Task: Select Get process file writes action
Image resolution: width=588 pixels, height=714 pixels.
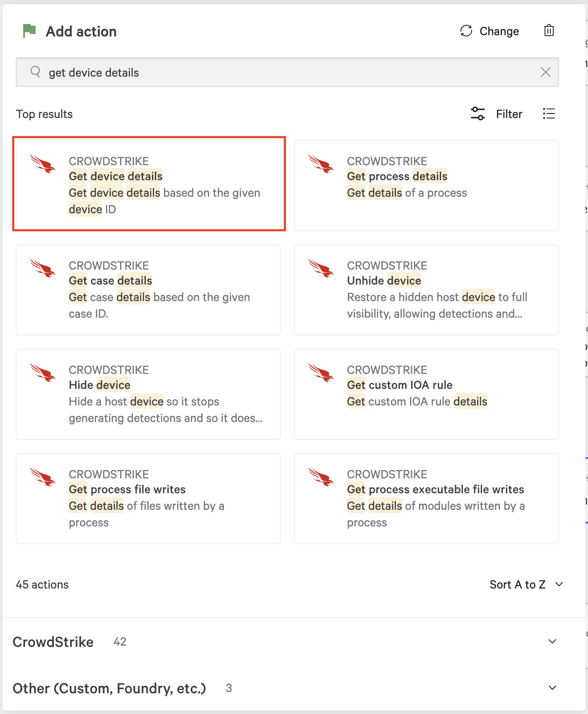Action: [148, 498]
